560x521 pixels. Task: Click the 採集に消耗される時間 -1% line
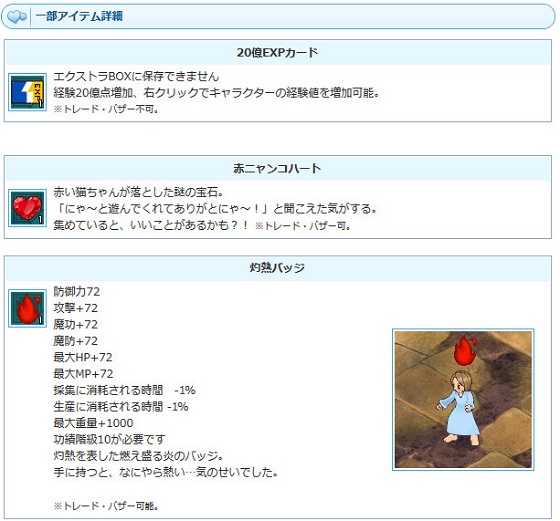(x=124, y=390)
